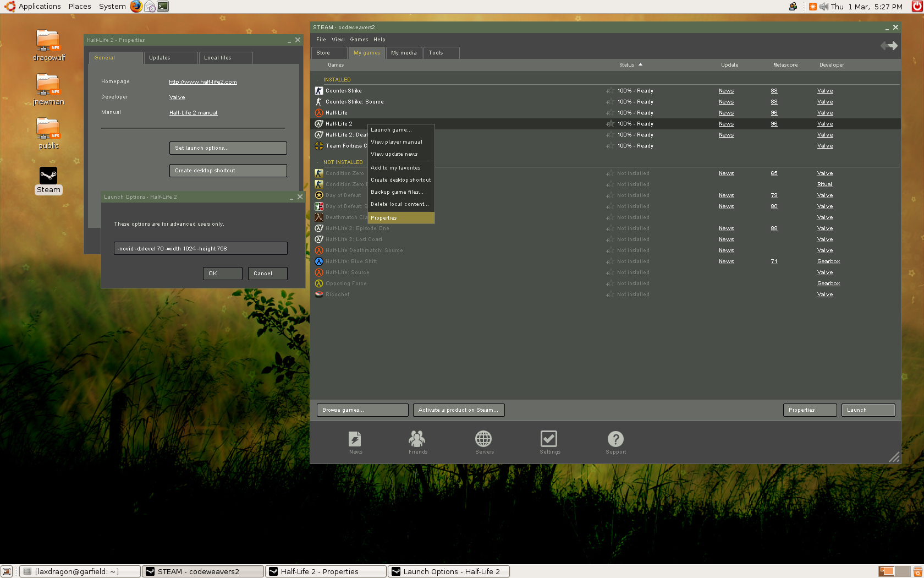Open the Half-Life 2 manual link
Viewport: 924px width, 578px height.
pos(193,112)
